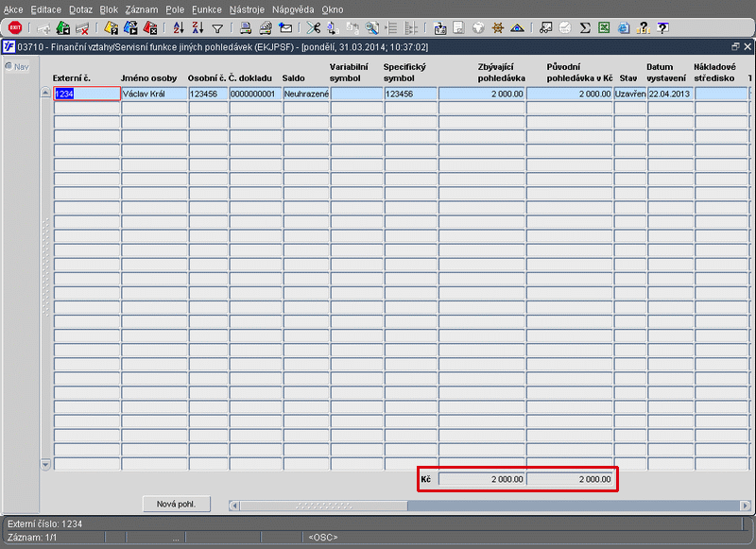Image resolution: width=756 pixels, height=549 pixels.
Task: Open the Dotaz menu
Action: coord(80,9)
